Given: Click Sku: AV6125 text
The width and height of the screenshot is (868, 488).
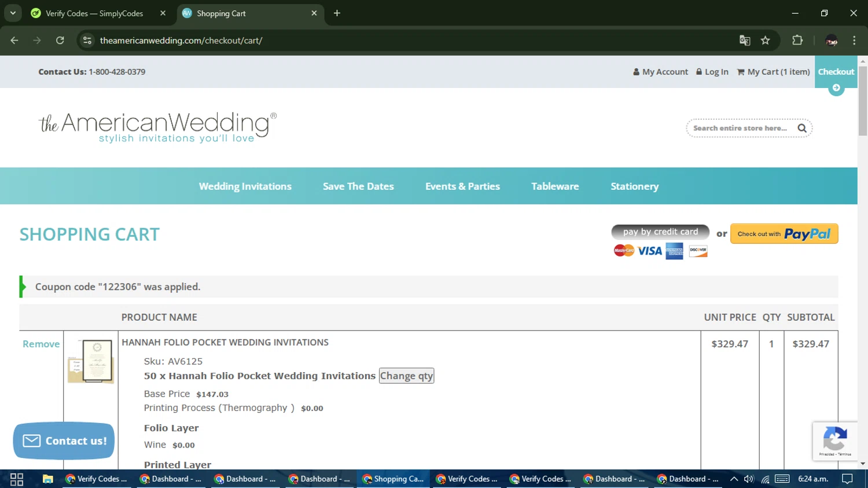Looking at the screenshot, I should click(x=173, y=361).
